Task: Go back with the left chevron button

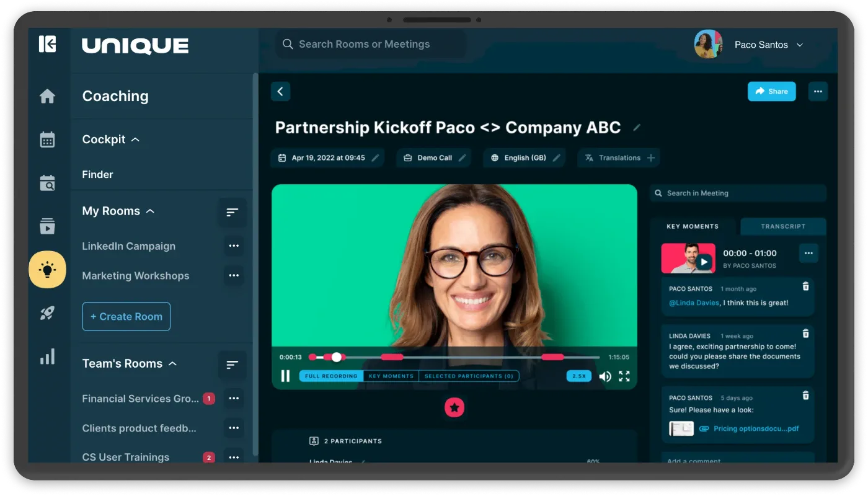Action: [x=280, y=92]
